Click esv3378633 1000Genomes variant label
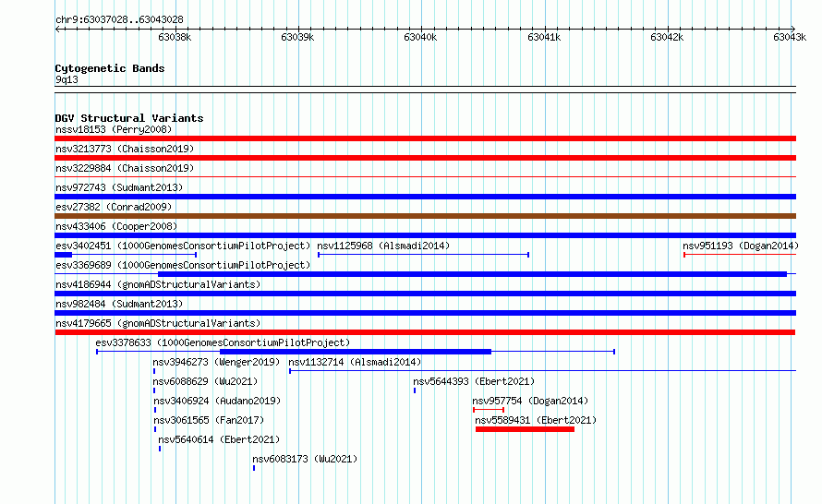Image resolution: width=822 pixels, height=504 pixels. point(223,342)
